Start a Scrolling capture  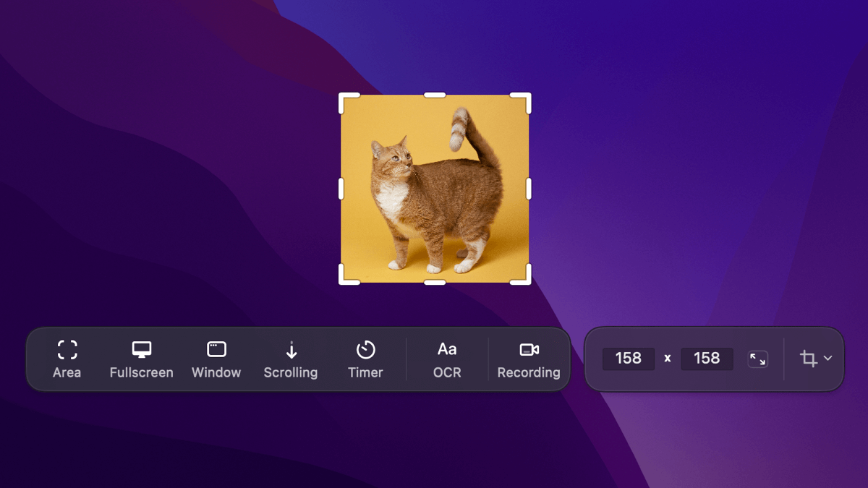pyautogui.click(x=291, y=359)
